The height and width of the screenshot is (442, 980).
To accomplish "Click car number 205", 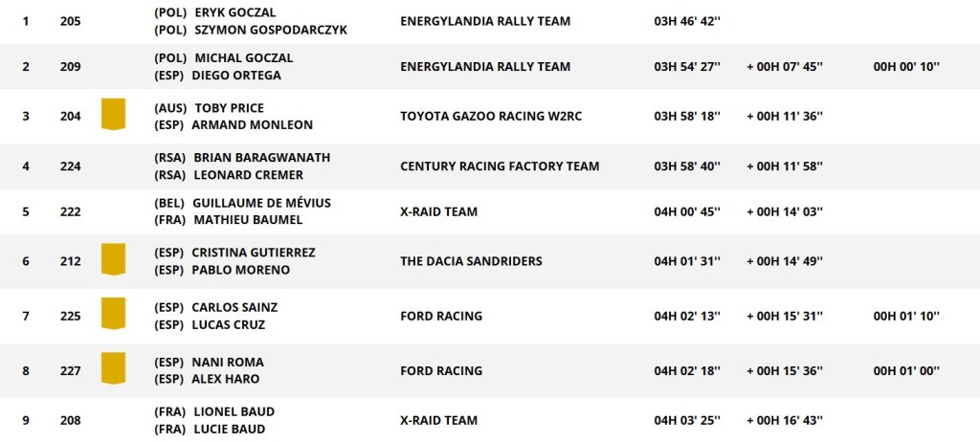I will coord(70,21).
